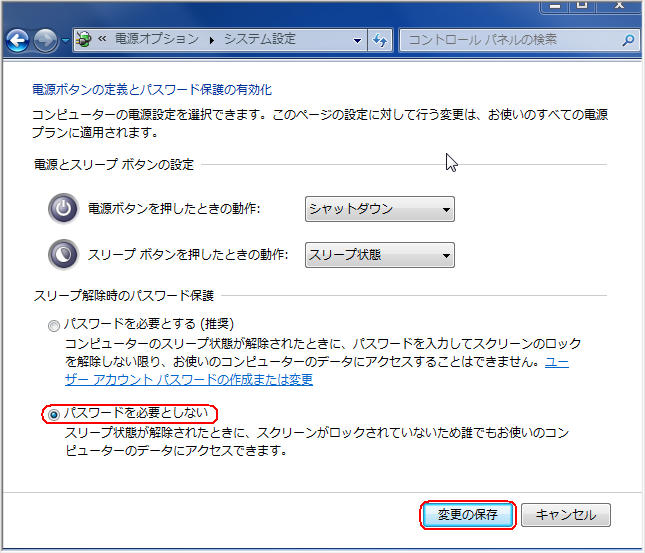Click the 電源オプション breadcrumb
Screen dimensions: 645x553
point(157,39)
